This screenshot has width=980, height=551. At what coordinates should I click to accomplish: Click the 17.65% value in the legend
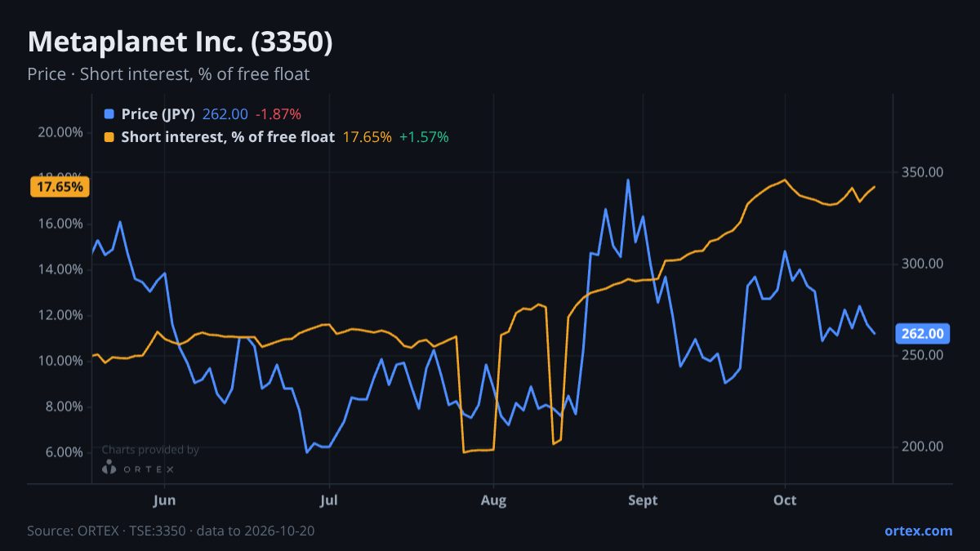point(367,137)
